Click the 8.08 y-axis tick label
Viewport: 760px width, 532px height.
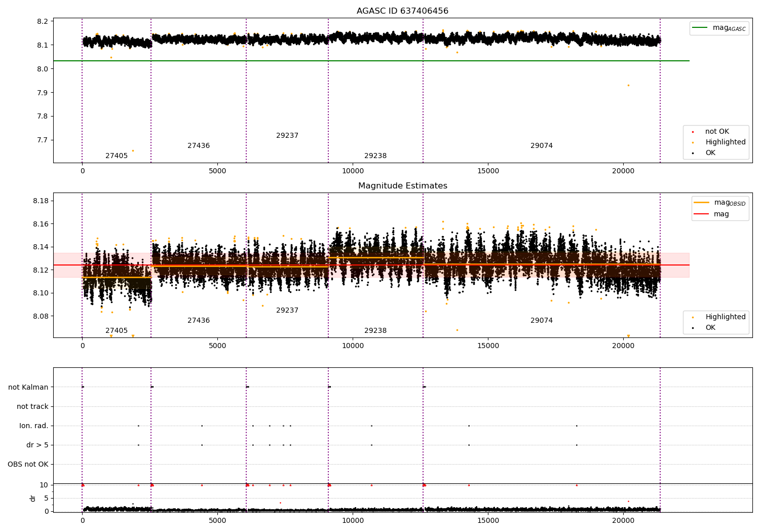point(41,316)
